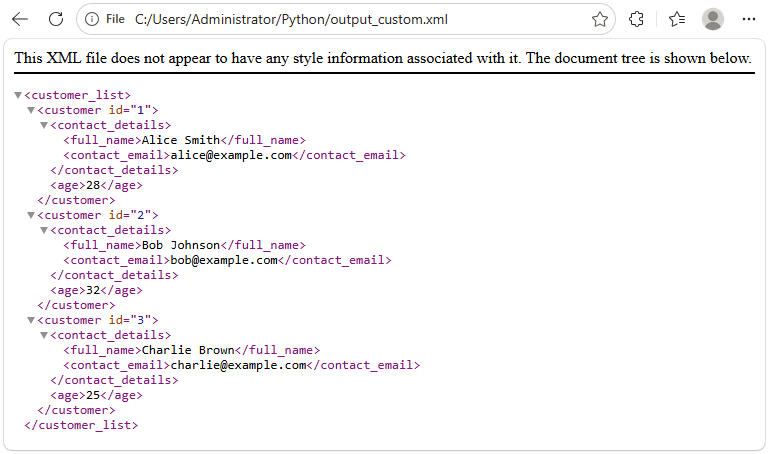Collapse contact_details under customer id 2

[x=44, y=230]
